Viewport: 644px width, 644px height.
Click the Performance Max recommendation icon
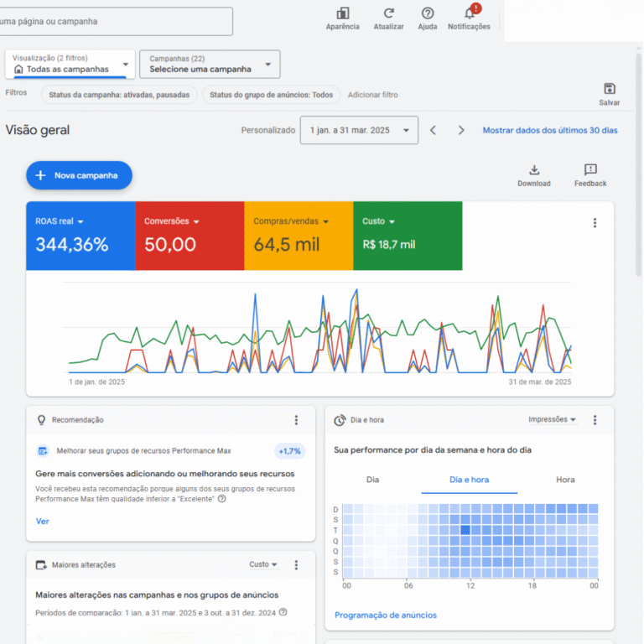pyautogui.click(x=43, y=451)
